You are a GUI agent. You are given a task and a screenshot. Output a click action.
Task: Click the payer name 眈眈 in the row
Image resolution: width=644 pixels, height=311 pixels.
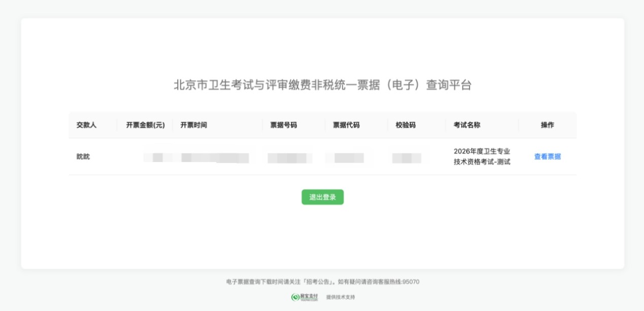click(x=83, y=157)
